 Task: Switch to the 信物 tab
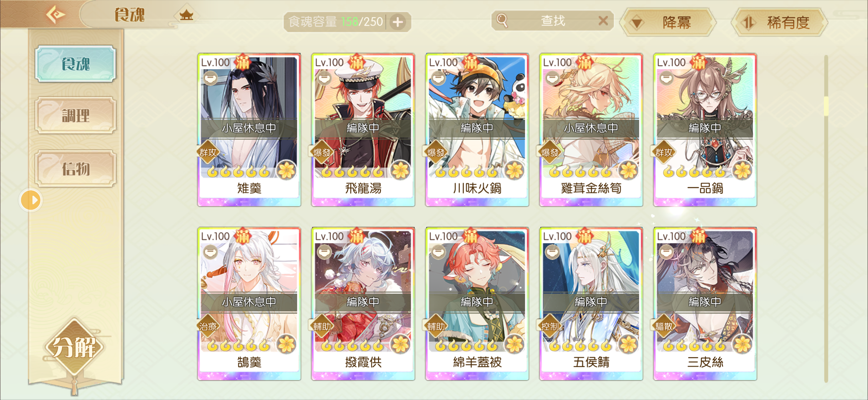coord(75,169)
